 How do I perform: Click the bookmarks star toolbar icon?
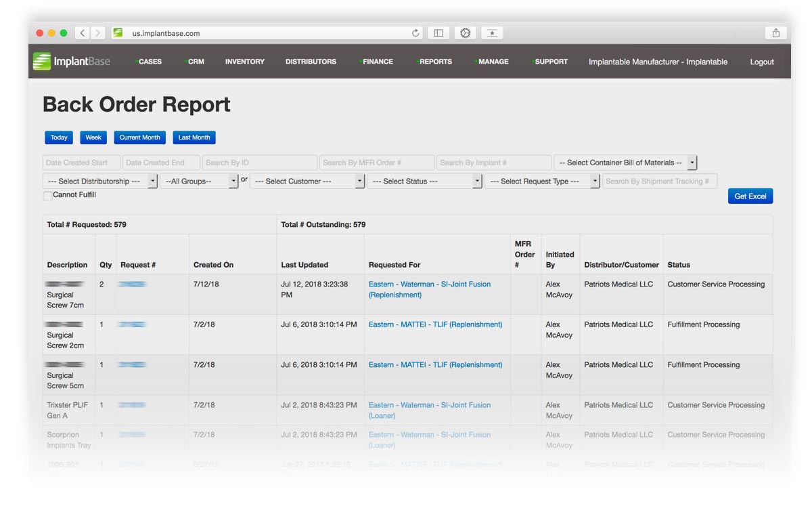pyautogui.click(x=492, y=33)
